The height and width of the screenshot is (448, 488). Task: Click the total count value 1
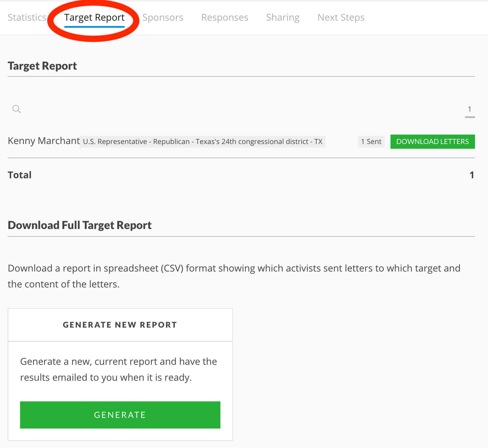[472, 175]
